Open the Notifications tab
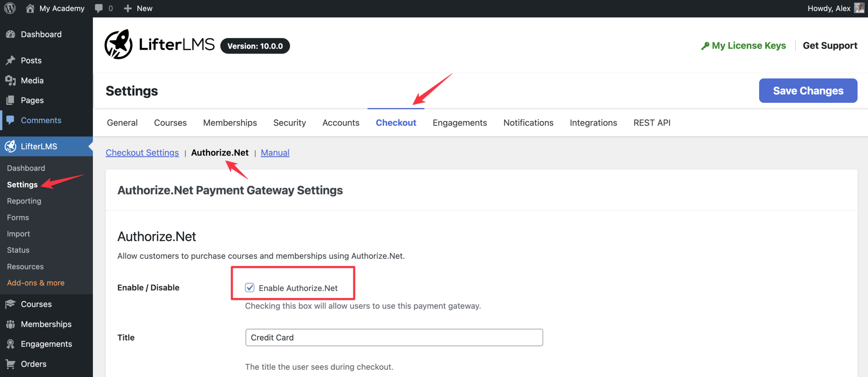This screenshot has height=377, width=868. pyautogui.click(x=528, y=123)
